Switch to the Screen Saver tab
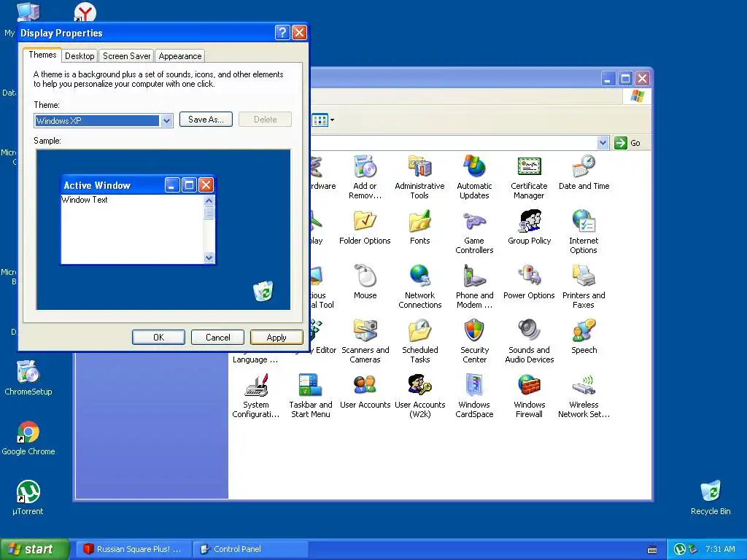This screenshot has width=747, height=560. [x=126, y=55]
